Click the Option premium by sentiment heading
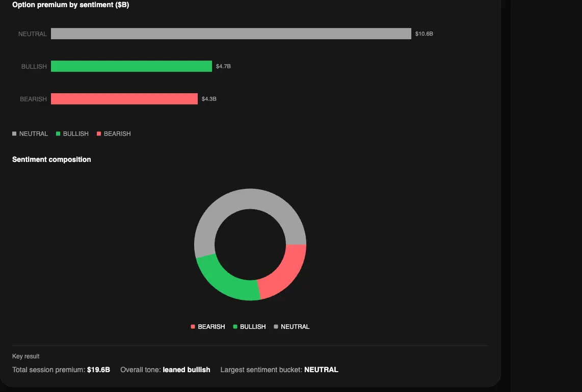 pos(70,5)
